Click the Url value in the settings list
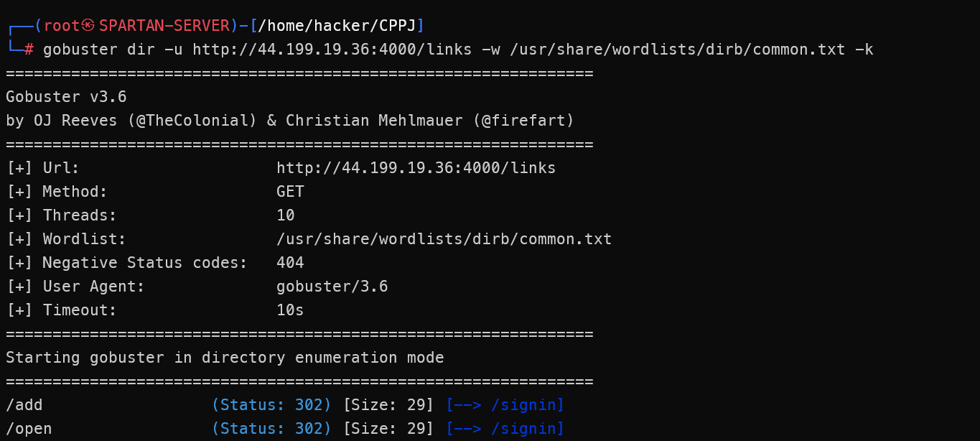980x441 pixels. [x=416, y=168]
